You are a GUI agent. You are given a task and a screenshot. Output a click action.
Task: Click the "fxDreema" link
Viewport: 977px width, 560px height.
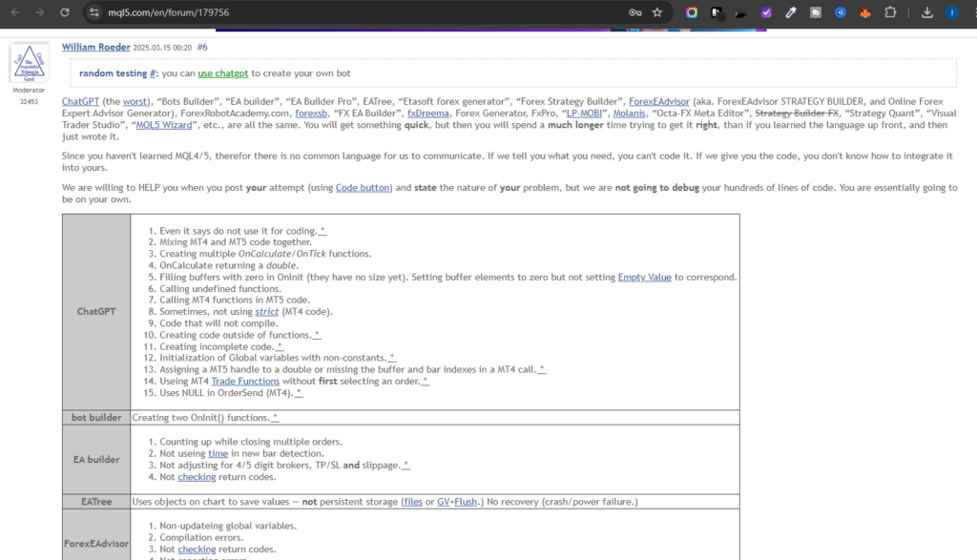pyautogui.click(x=427, y=114)
